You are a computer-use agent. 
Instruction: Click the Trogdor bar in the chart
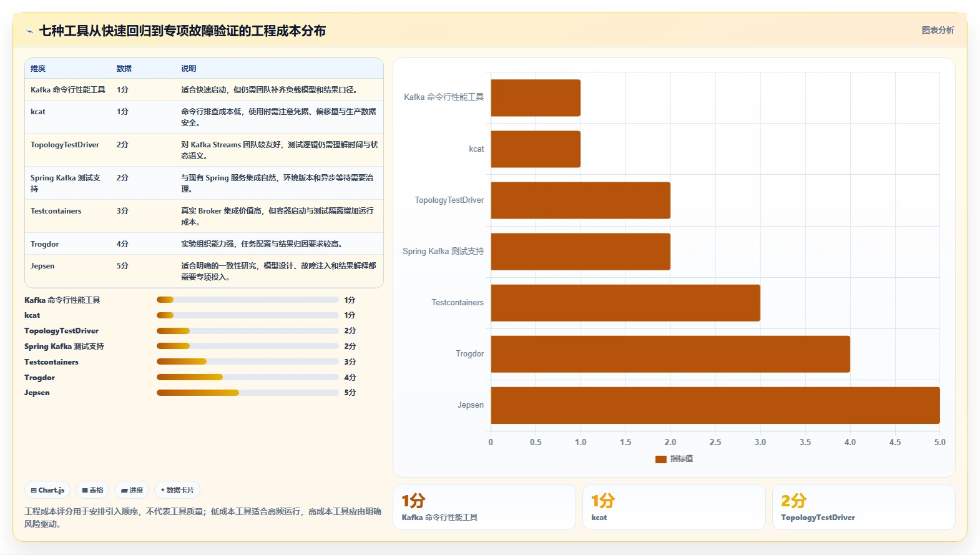click(670, 354)
